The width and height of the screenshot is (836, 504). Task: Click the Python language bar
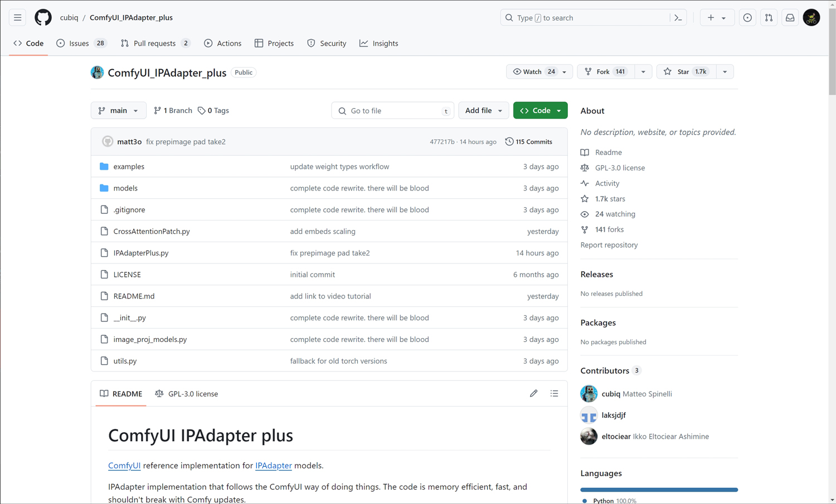tap(659, 490)
